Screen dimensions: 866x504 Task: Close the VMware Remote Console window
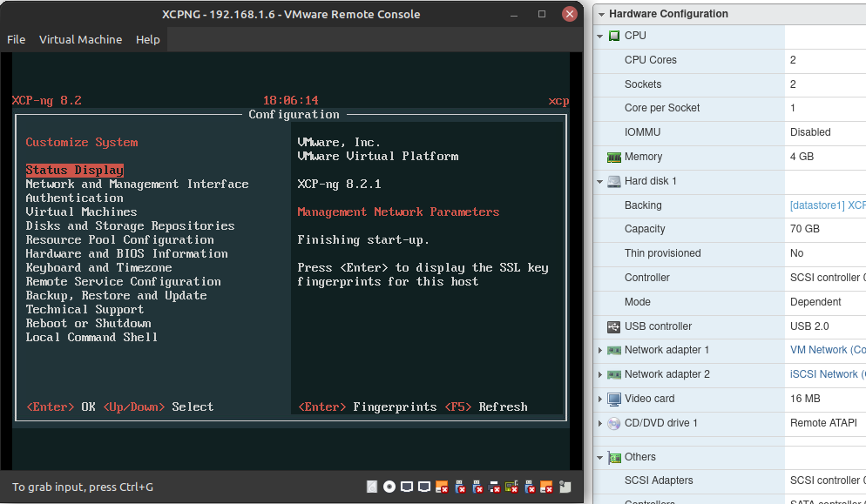tap(570, 14)
